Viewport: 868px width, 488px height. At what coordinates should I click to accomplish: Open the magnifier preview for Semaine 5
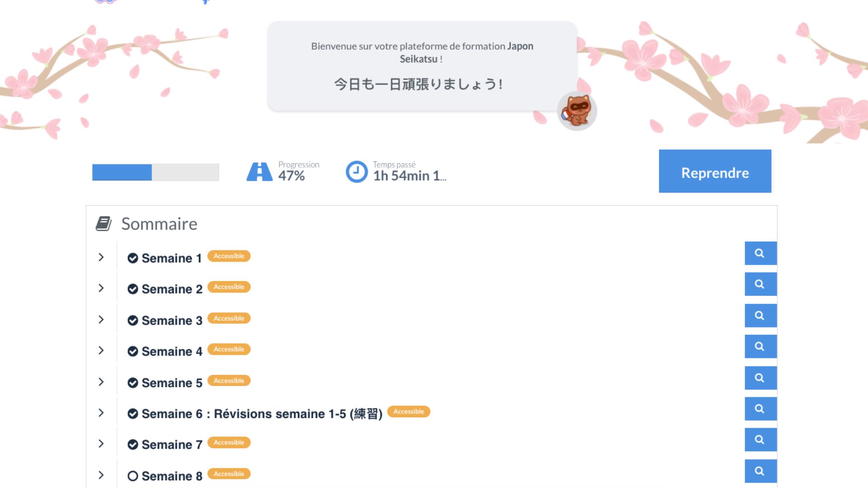click(x=760, y=378)
